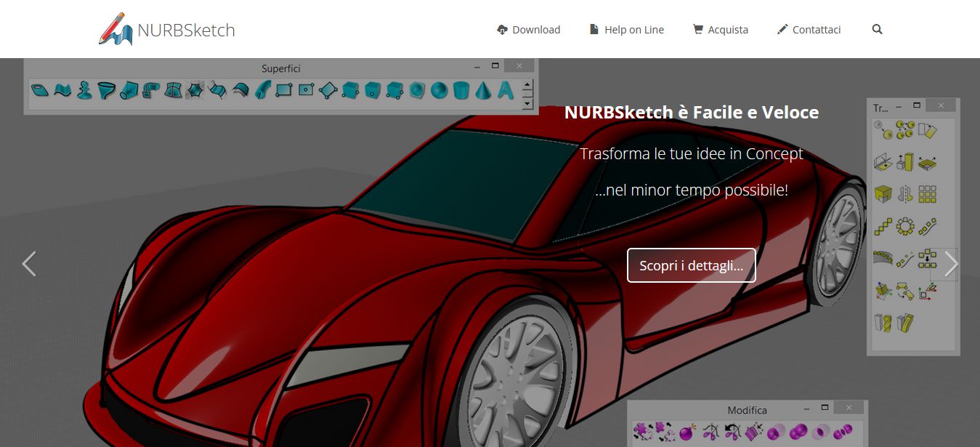The image size is (980, 447).
Task: Select the joined puzzle pieces icon in Modifica
Action: point(643,432)
